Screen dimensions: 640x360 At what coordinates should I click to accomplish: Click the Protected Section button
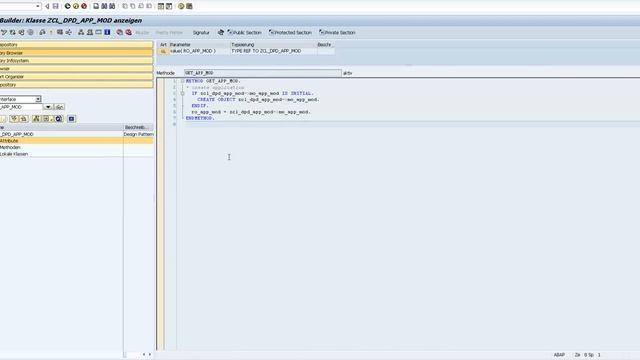click(290, 32)
